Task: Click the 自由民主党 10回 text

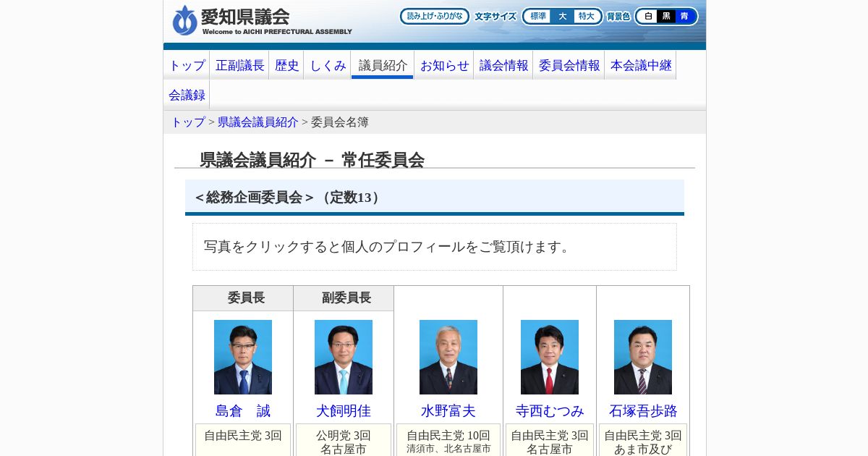Action: pos(448,435)
